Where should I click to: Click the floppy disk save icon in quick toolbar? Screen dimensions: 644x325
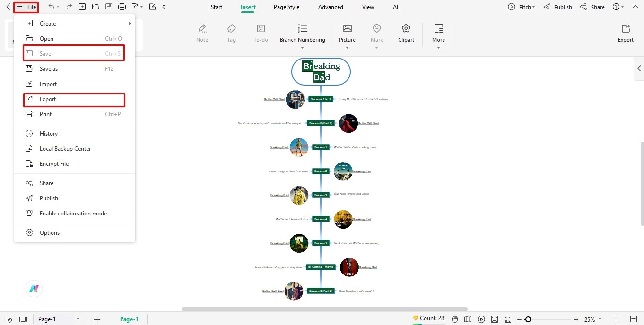point(109,7)
